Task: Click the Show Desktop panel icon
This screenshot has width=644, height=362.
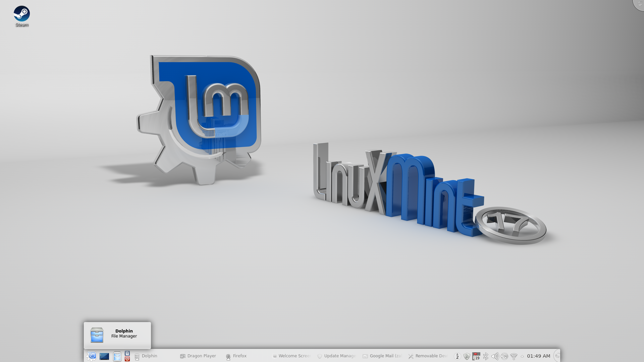Action: click(x=104, y=356)
